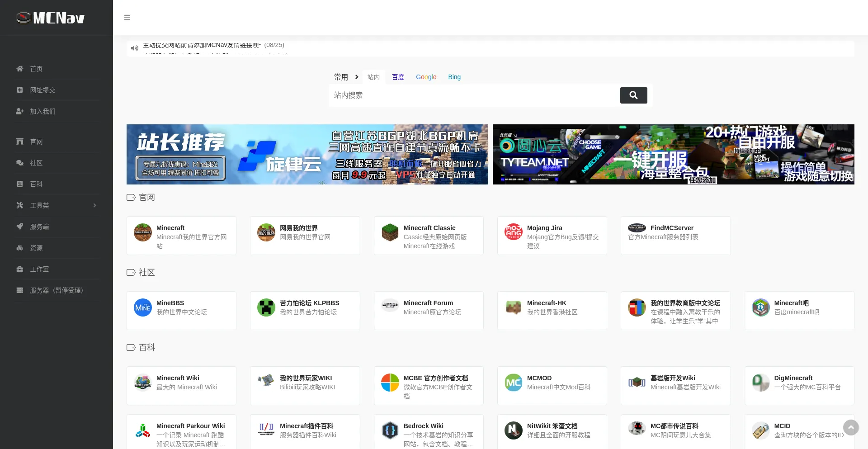Click the MC都市传说百科 icon

[x=637, y=428]
